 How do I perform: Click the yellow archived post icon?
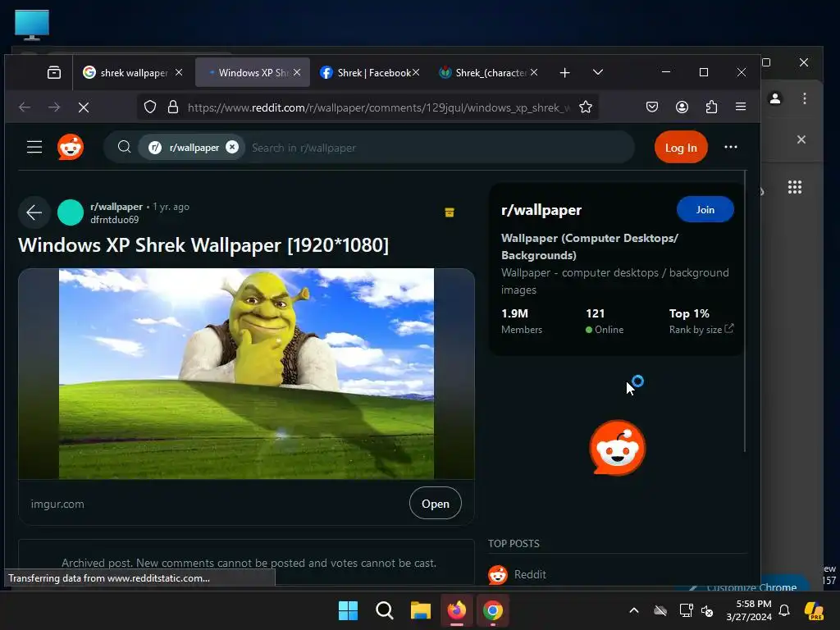450,212
